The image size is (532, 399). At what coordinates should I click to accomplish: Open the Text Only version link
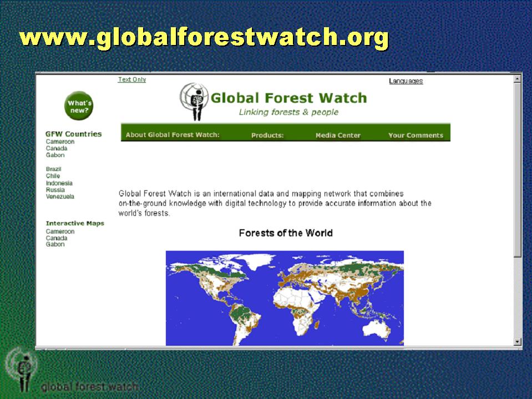point(132,79)
